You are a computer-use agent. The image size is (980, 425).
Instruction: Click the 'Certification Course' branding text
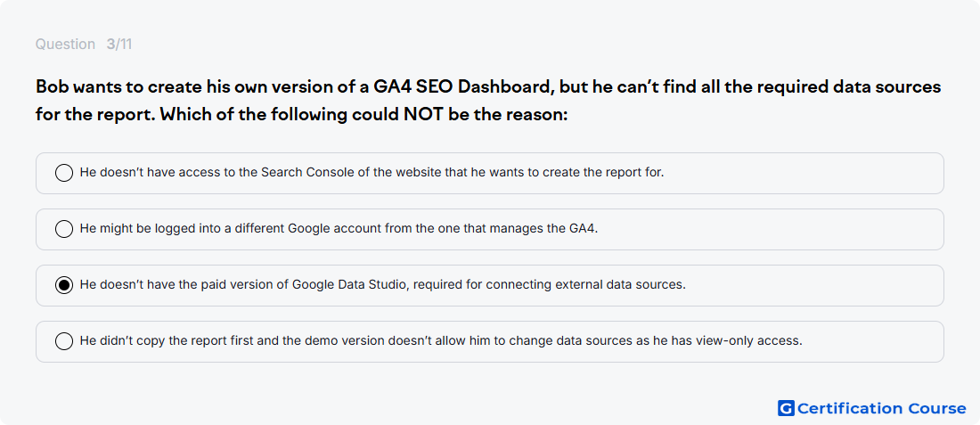(x=882, y=409)
